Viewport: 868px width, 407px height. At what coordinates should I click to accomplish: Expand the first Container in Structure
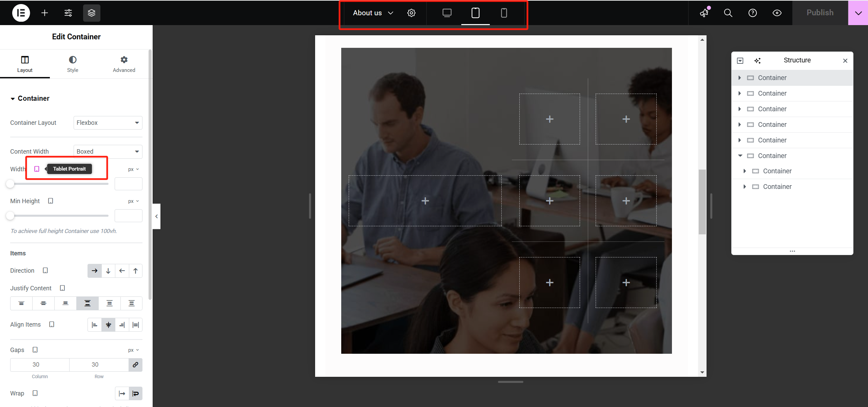(739, 78)
